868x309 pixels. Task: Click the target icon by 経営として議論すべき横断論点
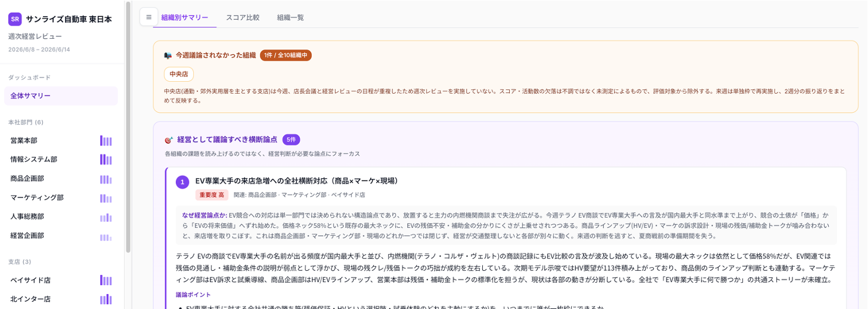pyautogui.click(x=169, y=140)
